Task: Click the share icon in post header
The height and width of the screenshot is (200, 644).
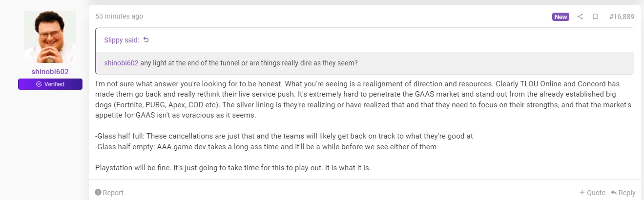Action: tap(580, 17)
